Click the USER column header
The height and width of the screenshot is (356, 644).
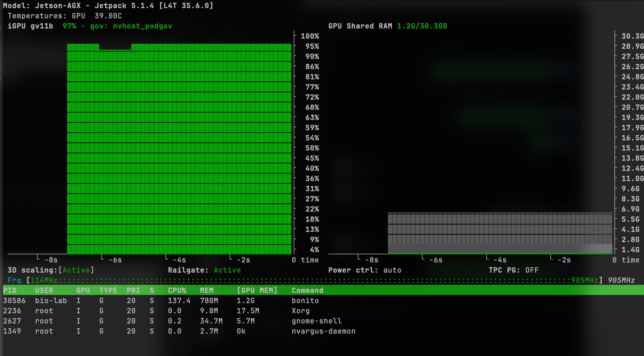[44, 290]
